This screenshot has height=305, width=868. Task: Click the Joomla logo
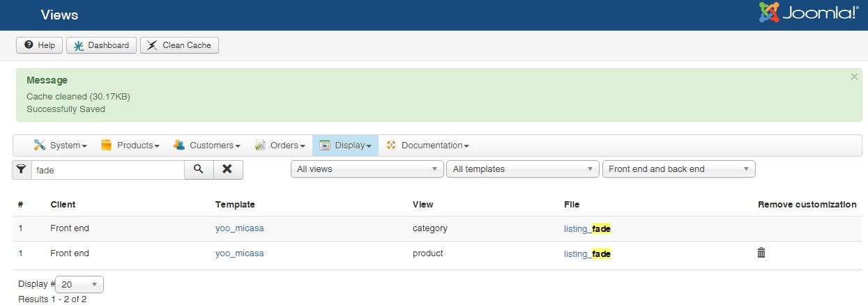[x=809, y=13]
